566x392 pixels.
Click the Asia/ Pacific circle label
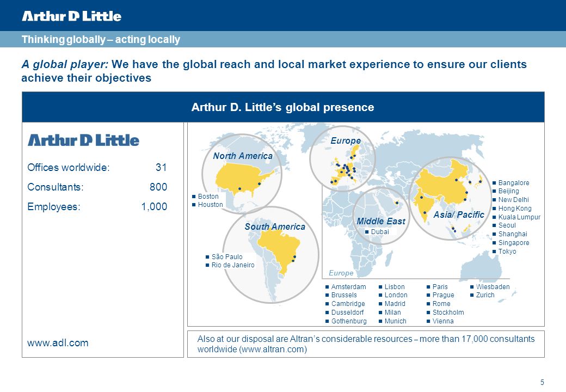[459, 215]
